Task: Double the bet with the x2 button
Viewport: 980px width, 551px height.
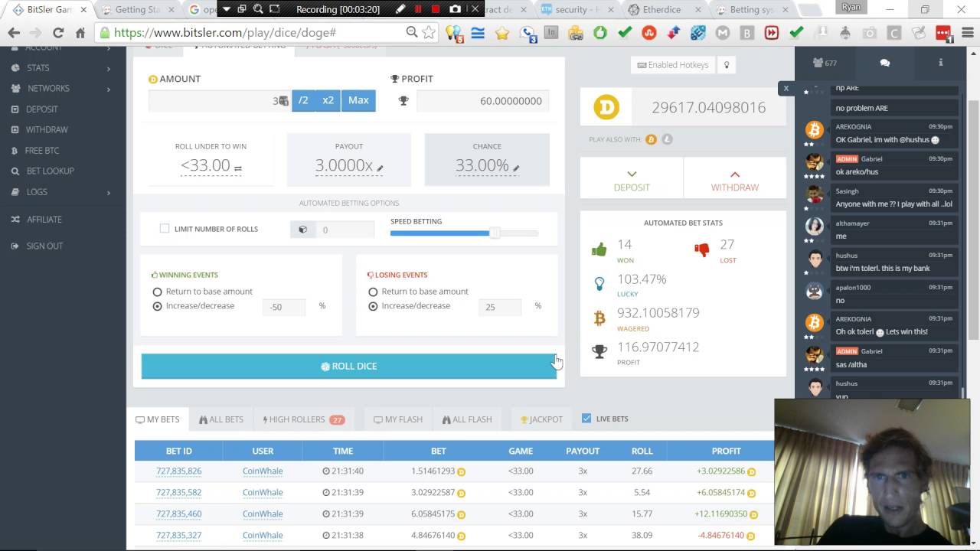Action: [328, 100]
